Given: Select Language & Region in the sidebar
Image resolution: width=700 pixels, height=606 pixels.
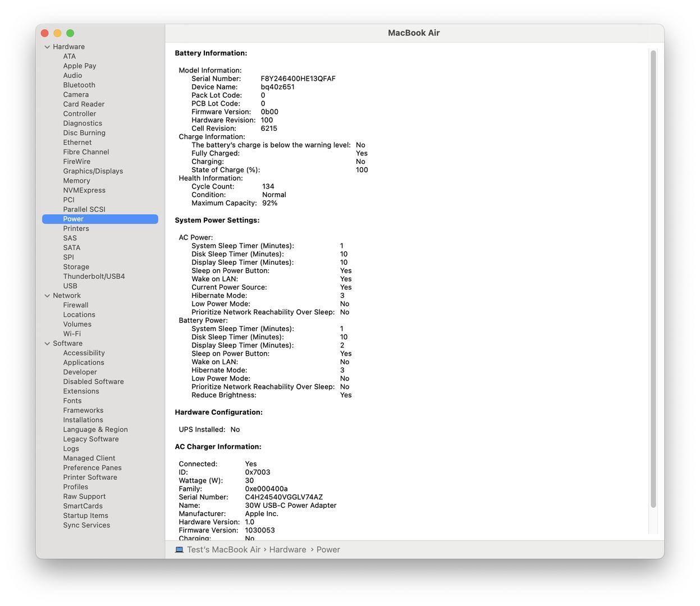Looking at the screenshot, I should pyautogui.click(x=95, y=429).
